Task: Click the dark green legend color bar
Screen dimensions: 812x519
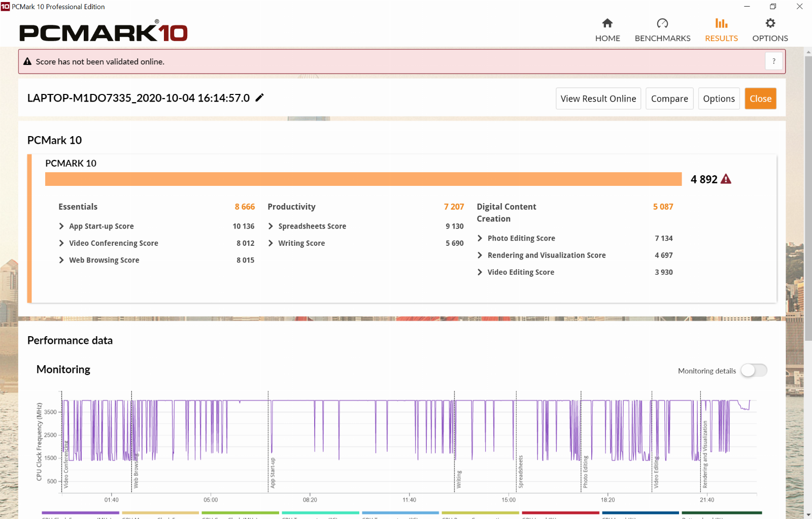Action: 722,513
